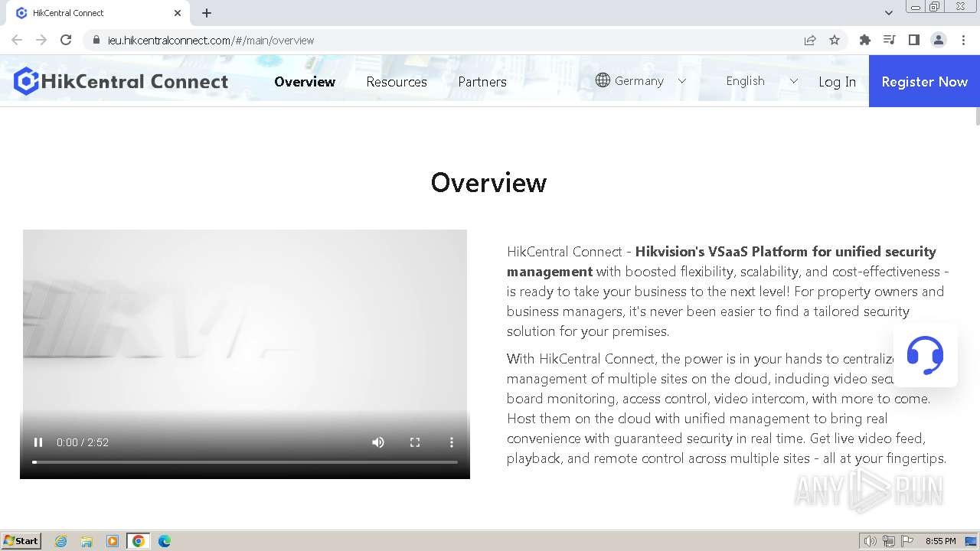The height and width of the screenshot is (551, 980).
Task: Open browser extensions puzzle icon
Action: pos(865,40)
